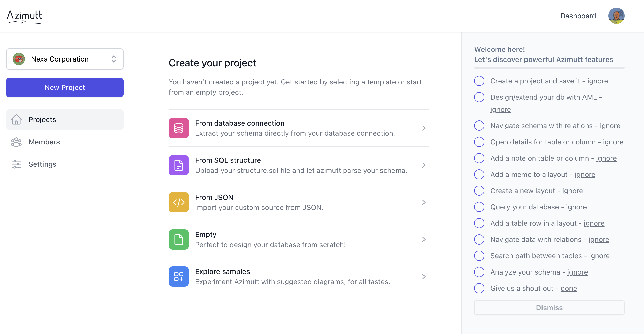Mark 'Give us a shout out' done
644x334 pixels.
[569, 289]
